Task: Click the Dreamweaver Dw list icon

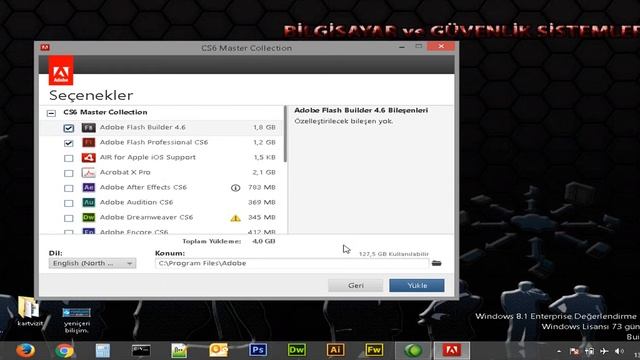Action: pyautogui.click(x=89, y=217)
